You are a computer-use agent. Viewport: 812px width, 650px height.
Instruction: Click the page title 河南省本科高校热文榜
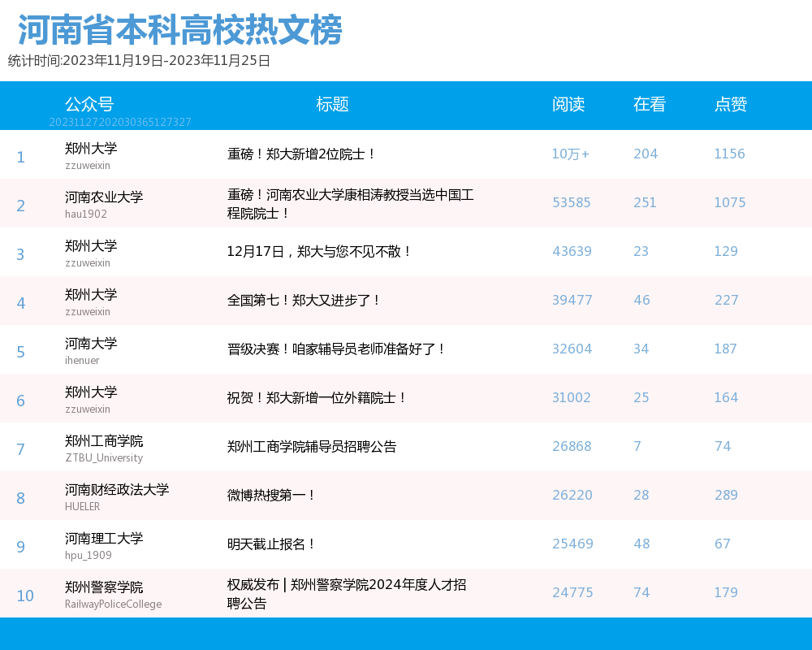(x=180, y=30)
